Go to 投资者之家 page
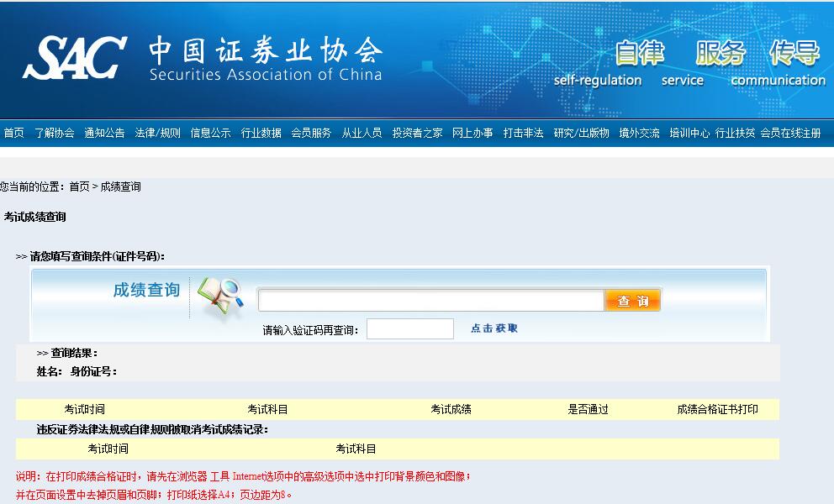Viewport: 834px width, 504px height. [x=418, y=133]
